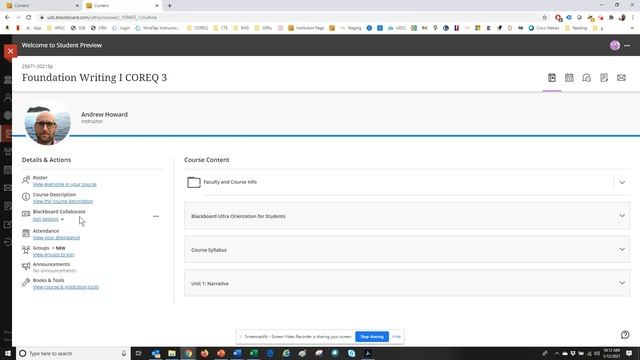
Task: Open the Cisco Webex bookmark
Action: (544, 28)
